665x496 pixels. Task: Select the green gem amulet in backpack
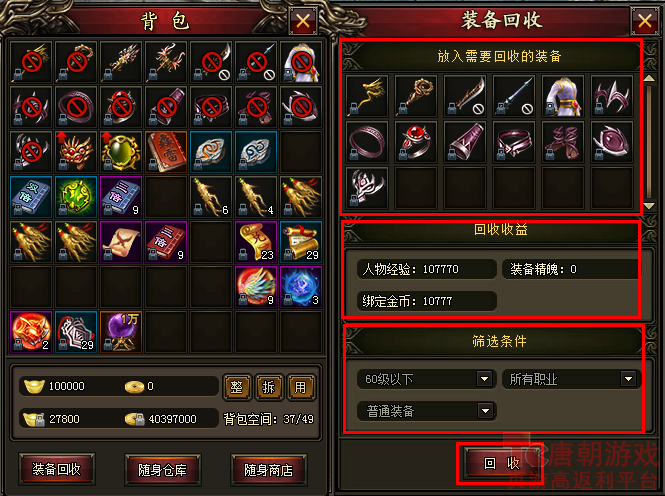(x=121, y=152)
